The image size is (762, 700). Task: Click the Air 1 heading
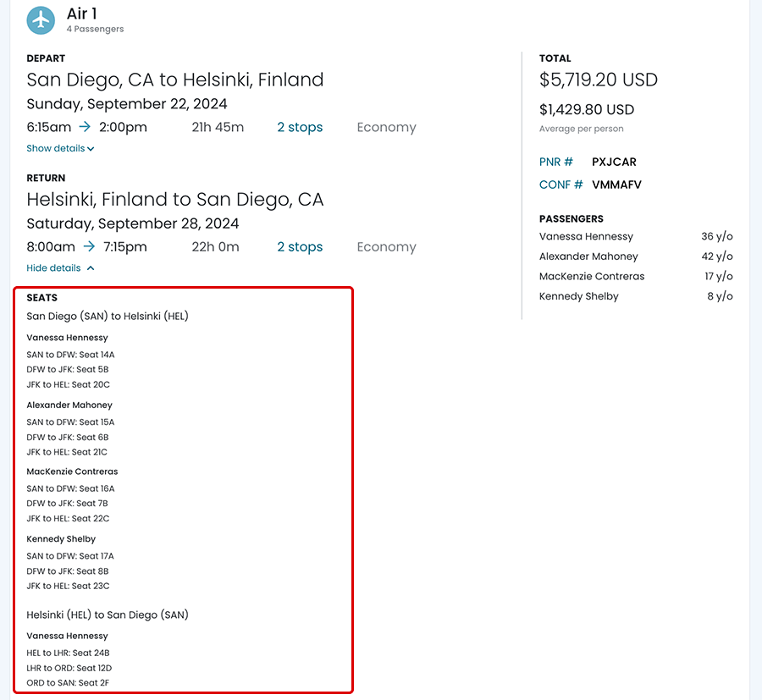coord(82,14)
